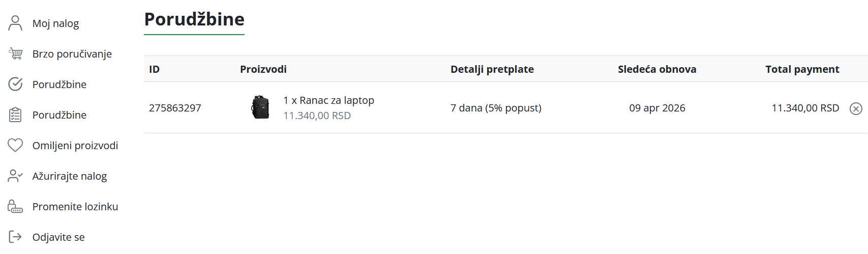Image resolution: width=868 pixels, height=254 pixels.
Task: Click the logout arrow icon
Action: pos(15,237)
